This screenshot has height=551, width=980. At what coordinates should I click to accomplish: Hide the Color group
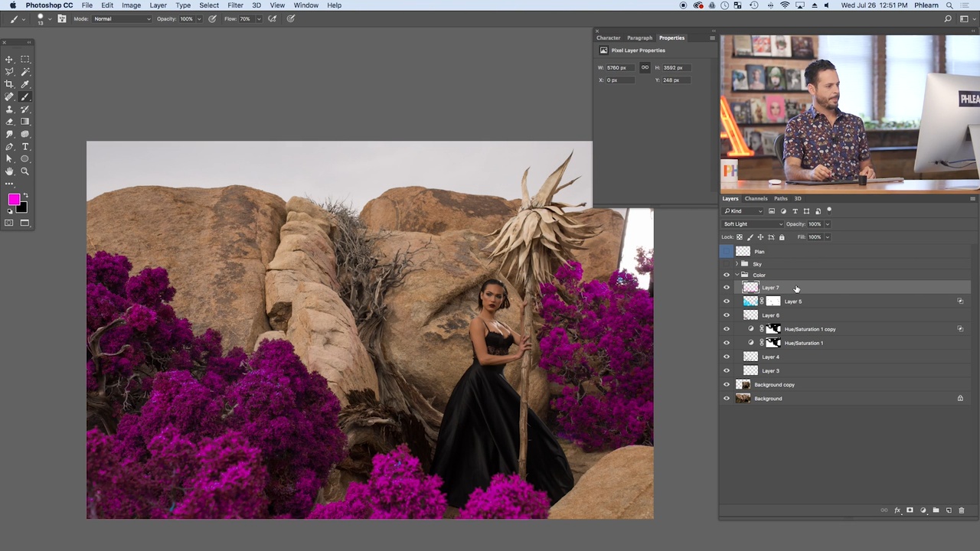coord(727,275)
